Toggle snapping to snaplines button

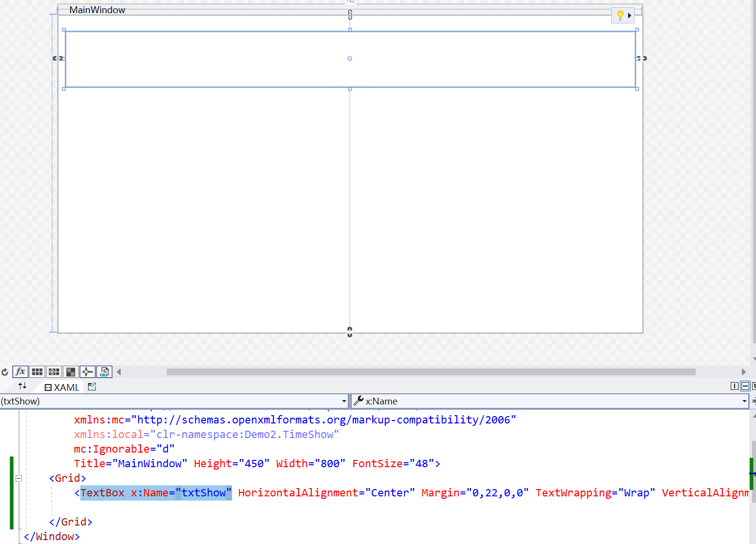click(x=87, y=372)
